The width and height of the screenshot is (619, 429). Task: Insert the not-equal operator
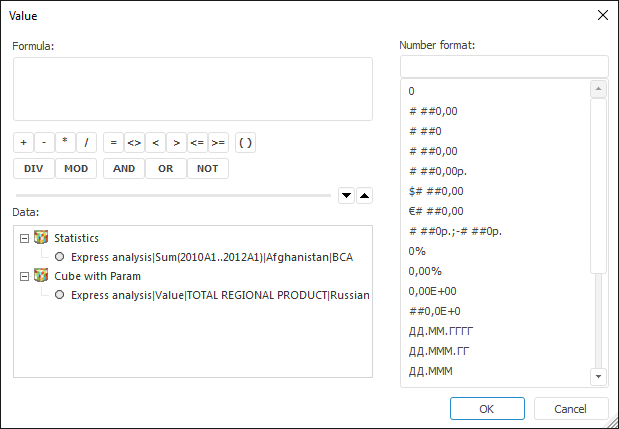[x=134, y=143]
